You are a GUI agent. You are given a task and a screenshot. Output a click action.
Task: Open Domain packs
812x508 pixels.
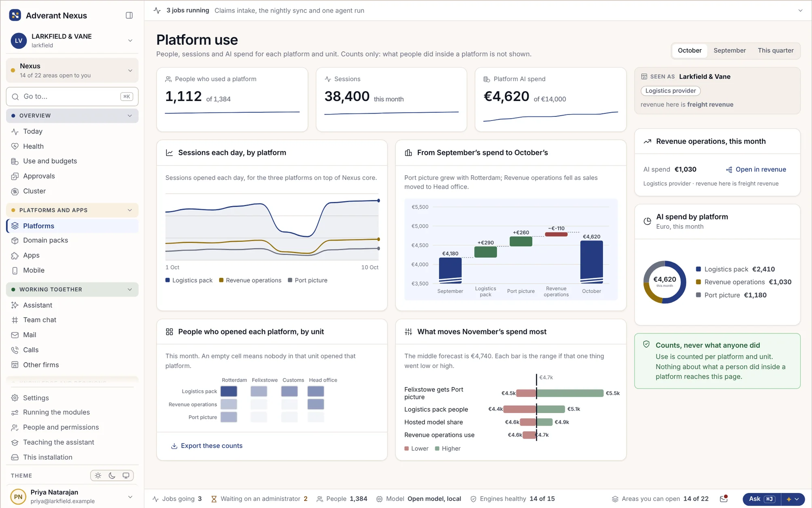(x=72, y=241)
